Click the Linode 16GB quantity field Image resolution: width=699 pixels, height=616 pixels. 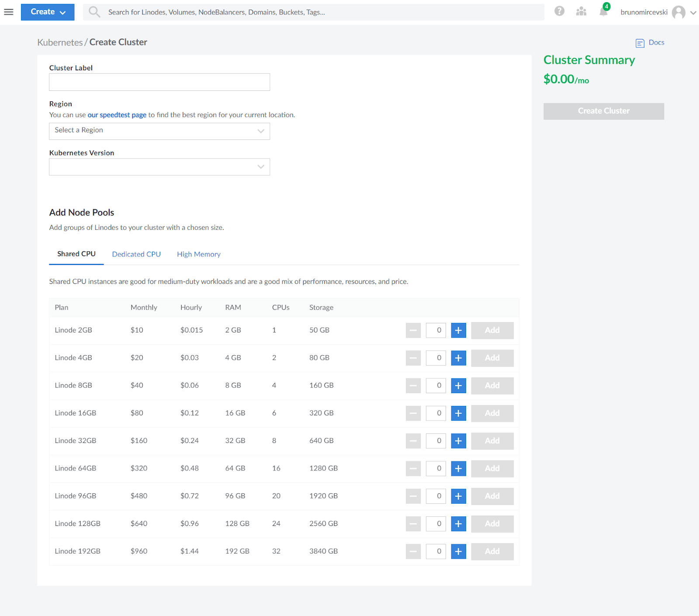point(436,413)
